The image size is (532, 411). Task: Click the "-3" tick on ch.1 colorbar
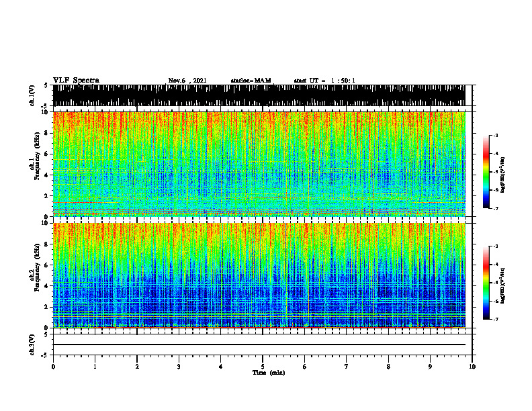tap(496, 136)
